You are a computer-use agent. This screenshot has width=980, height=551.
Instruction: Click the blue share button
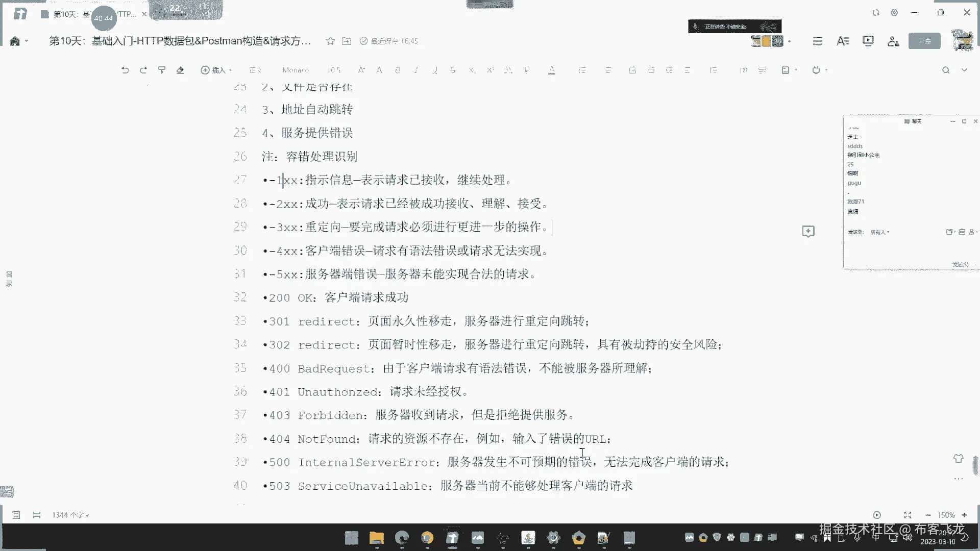tap(924, 41)
